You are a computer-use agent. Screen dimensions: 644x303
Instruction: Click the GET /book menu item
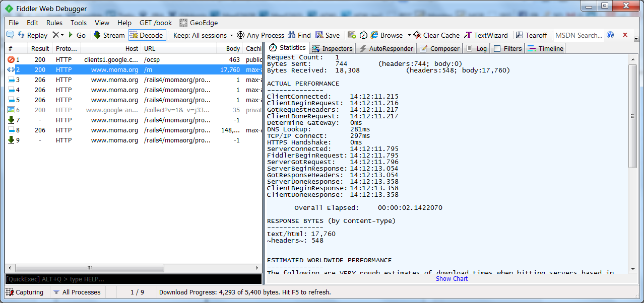156,23
